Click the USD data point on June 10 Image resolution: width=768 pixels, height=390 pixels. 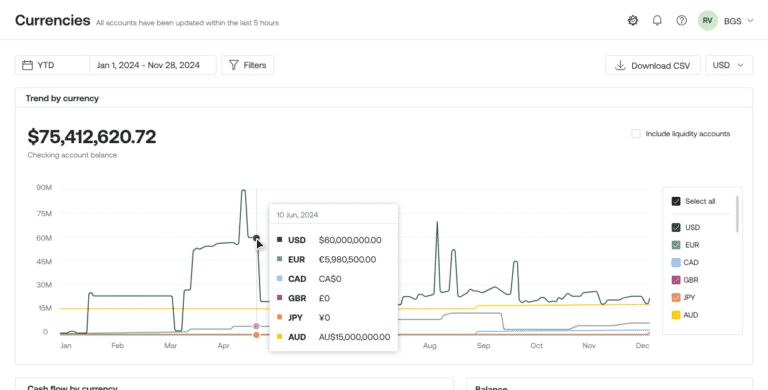pyautogui.click(x=256, y=238)
